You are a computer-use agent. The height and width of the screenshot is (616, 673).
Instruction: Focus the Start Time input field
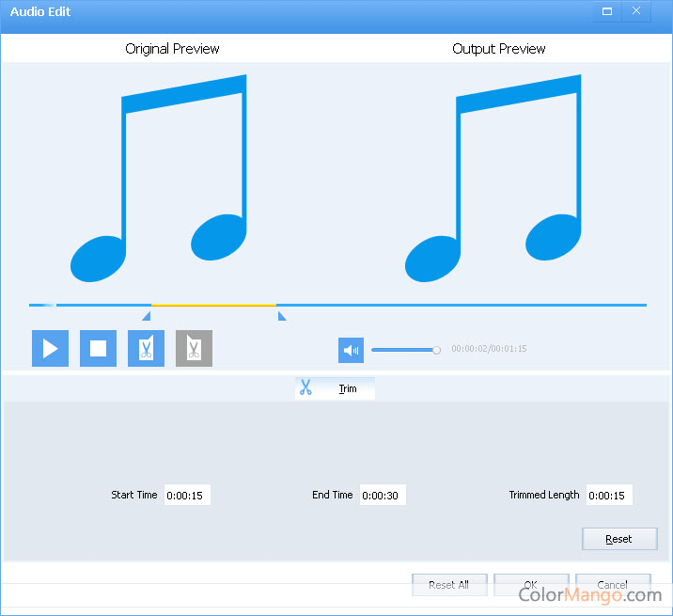coord(187,495)
